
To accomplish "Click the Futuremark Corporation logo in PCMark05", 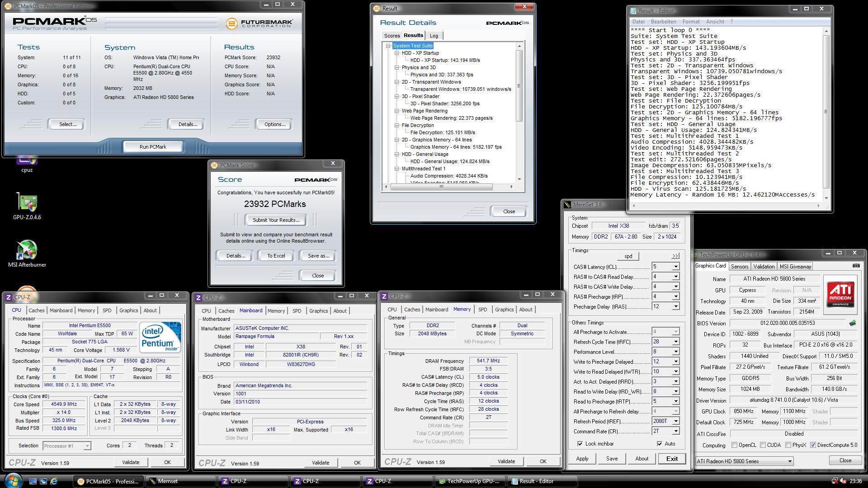I will pos(259,23).
